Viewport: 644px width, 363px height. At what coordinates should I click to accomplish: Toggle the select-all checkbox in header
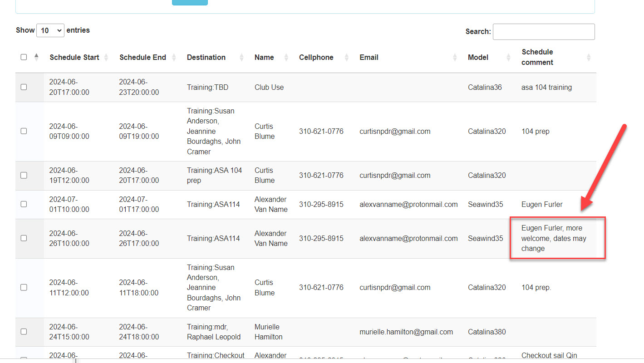pyautogui.click(x=24, y=57)
